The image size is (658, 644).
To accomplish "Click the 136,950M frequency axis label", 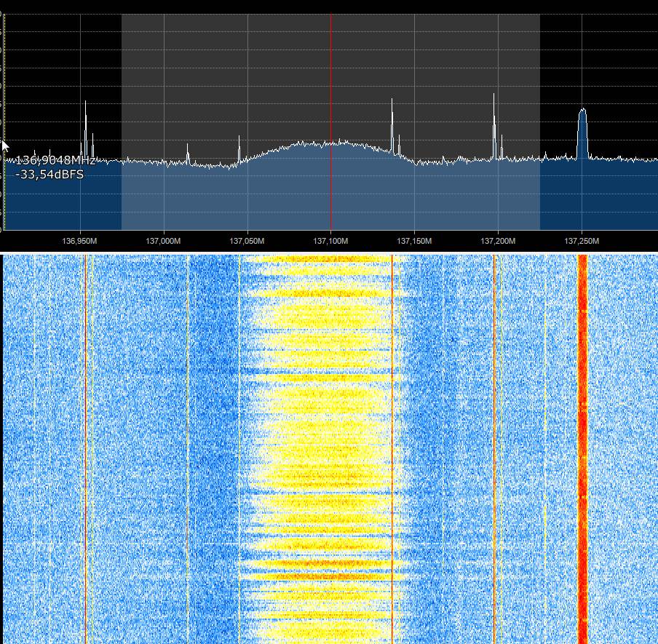I will click(79, 242).
